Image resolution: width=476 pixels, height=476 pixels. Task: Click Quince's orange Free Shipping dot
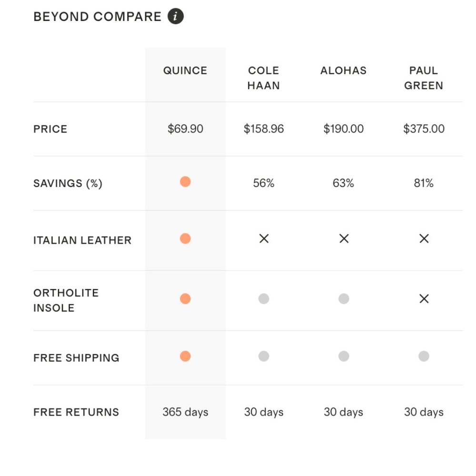click(x=185, y=356)
